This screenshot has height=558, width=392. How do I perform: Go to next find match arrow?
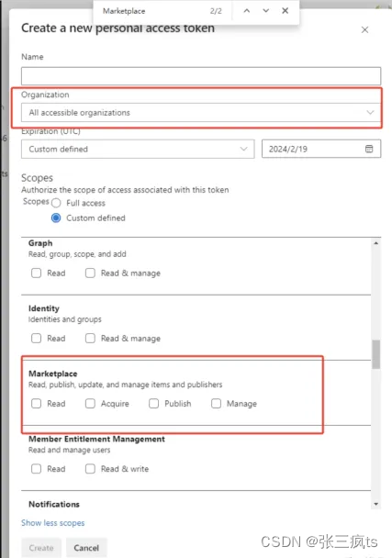tap(265, 11)
